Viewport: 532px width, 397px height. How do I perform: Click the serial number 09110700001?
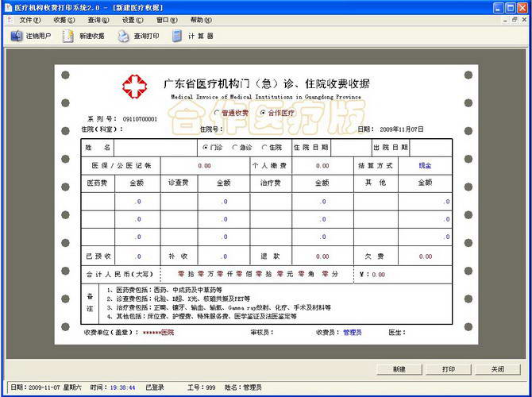[140, 119]
